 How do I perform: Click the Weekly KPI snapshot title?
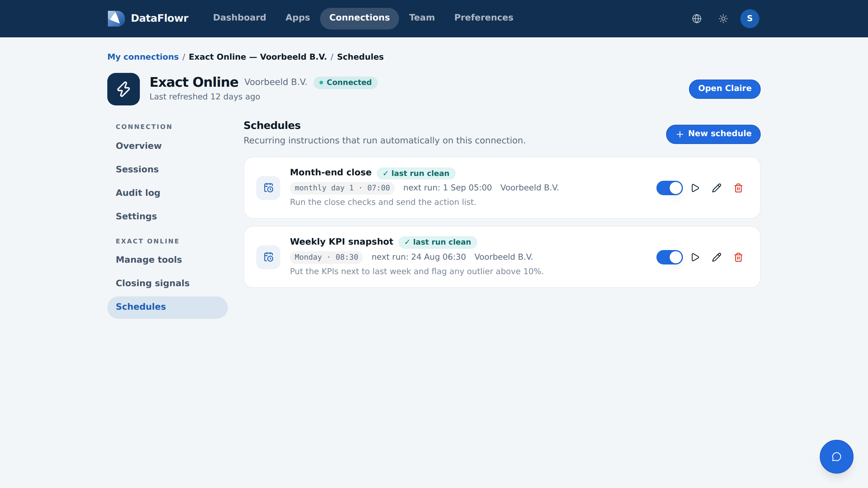click(341, 242)
